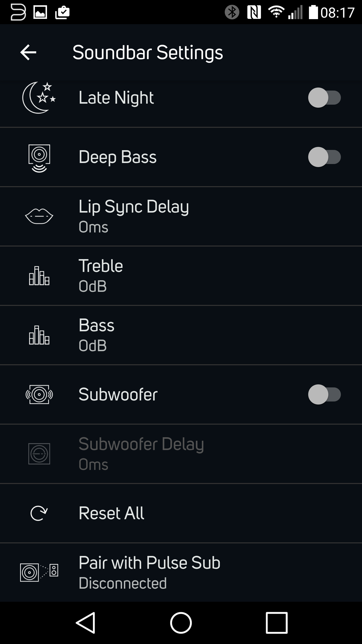Tap the Treble equalizer icon
Image resolution: width=362 pixels, height=644 pixels.
tap(39, 276)
